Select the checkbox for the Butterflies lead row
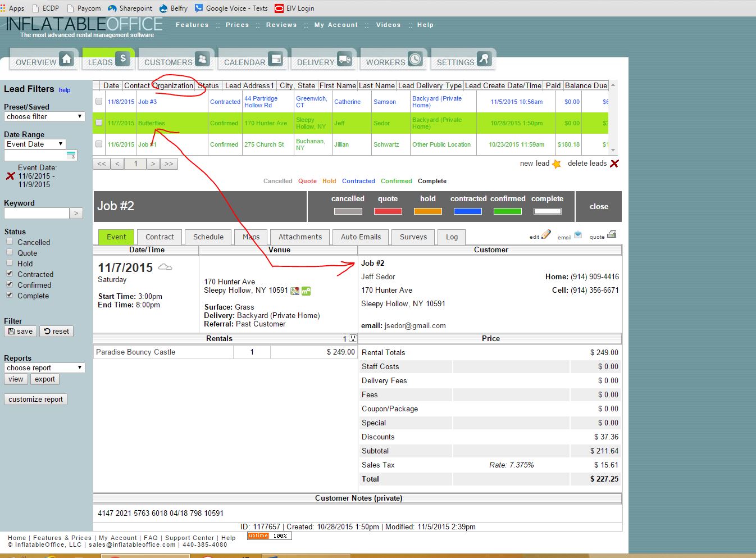 coord(99,123)
